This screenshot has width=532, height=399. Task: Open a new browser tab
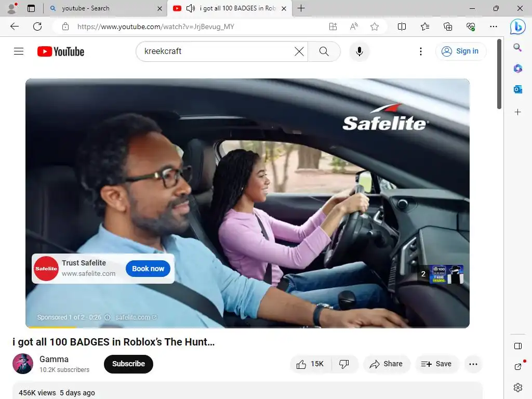click(301, 8)
